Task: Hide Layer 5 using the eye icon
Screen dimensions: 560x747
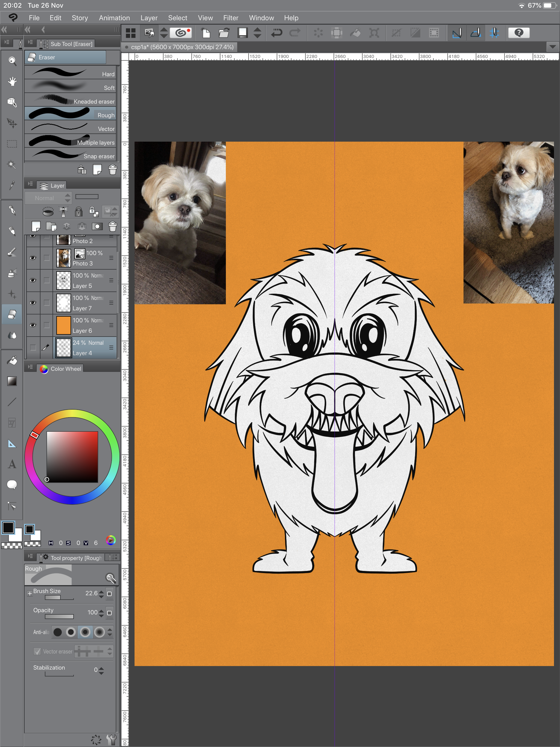Action: [x=33, y=280]
